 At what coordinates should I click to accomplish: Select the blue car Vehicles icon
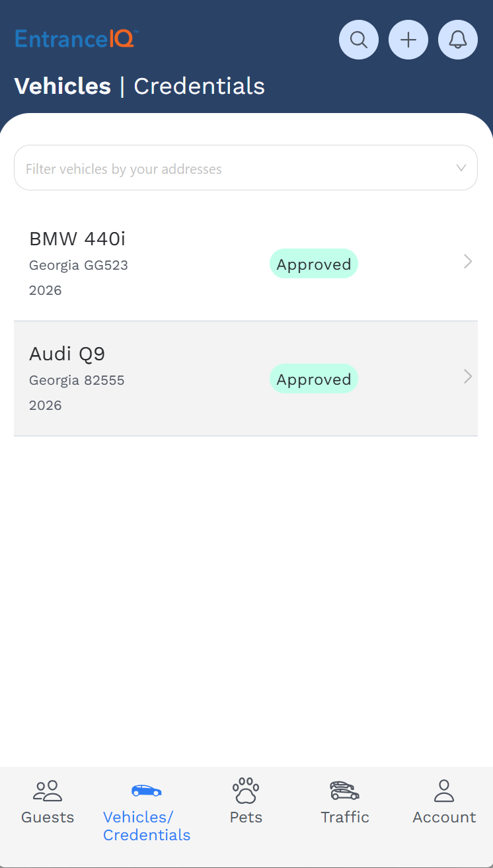[x=146, y=790]
